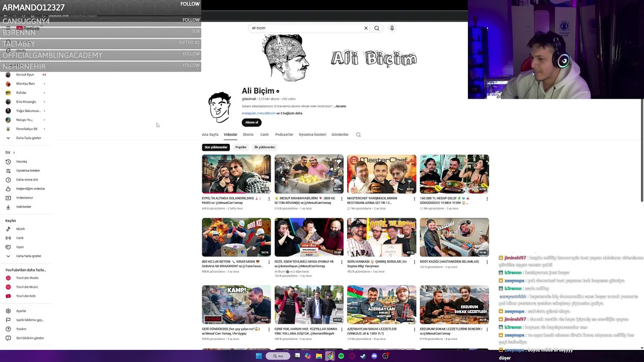
Task: Select the İlk yüklenenler filter chip
Action: tap(265, 147)
